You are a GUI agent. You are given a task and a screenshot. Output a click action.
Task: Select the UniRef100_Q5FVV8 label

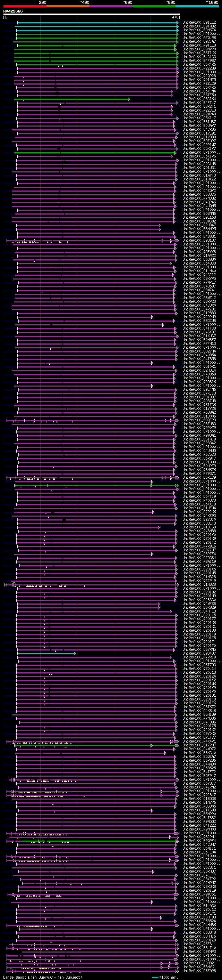pyautogui.click(x=199, y=252)
